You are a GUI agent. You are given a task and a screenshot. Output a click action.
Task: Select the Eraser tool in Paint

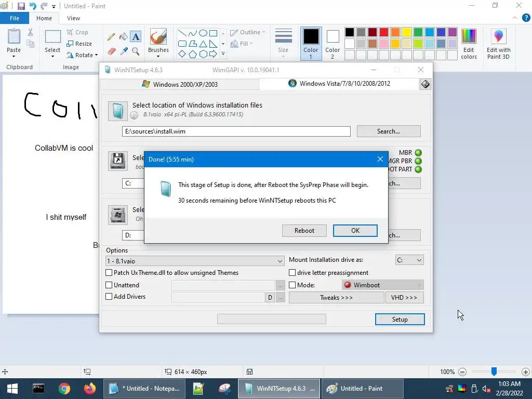[111, 51]
